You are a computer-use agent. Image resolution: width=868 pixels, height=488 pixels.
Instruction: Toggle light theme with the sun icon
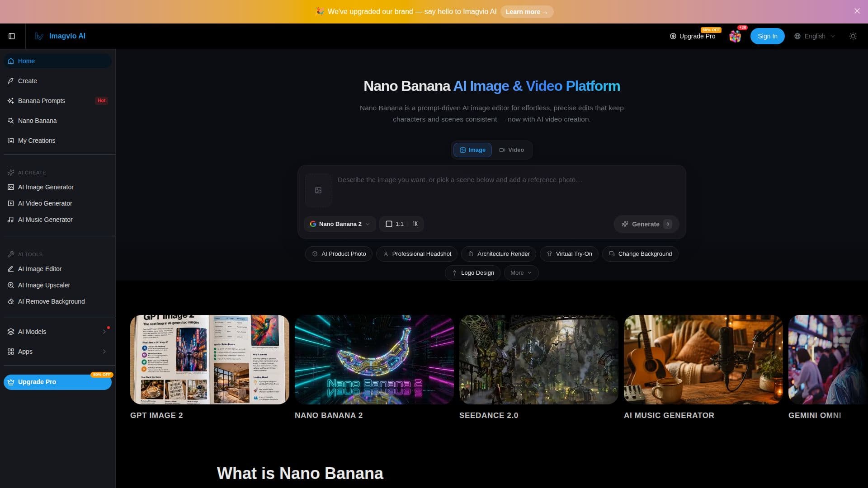pos(853,36)
